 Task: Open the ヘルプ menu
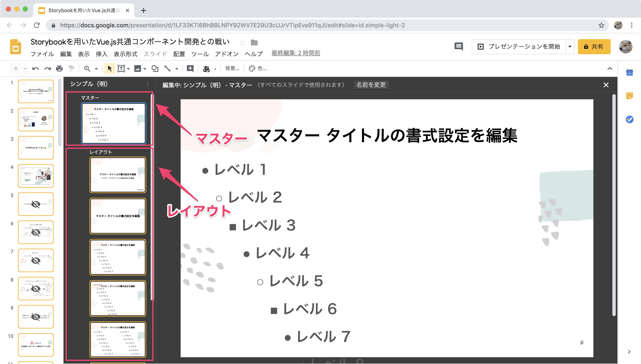point(254,54)
